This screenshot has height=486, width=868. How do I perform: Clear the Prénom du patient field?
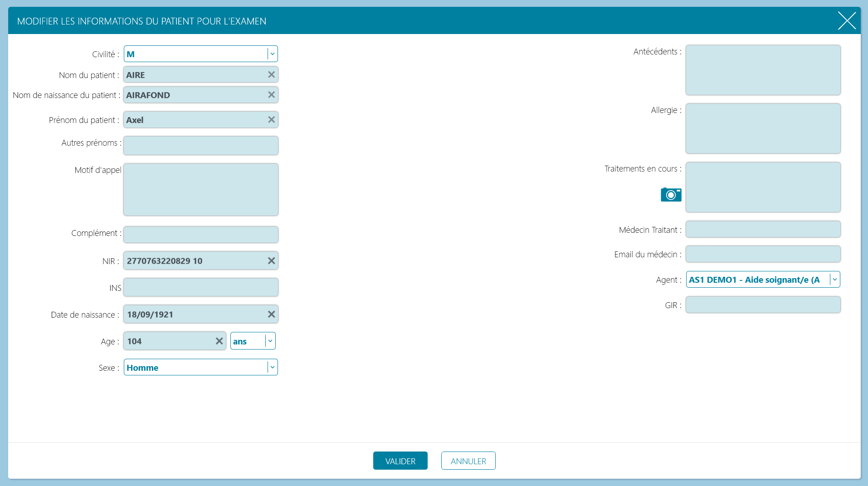(x=271, y=120)
